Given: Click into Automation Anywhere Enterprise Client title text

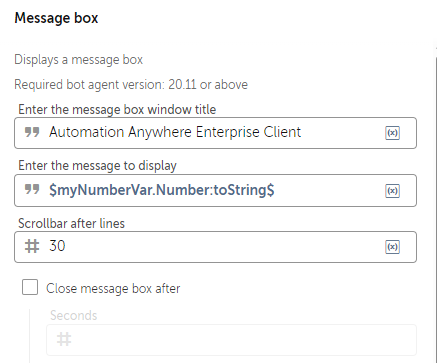Looking at the screenshot, I should click(x=175, y=132).
